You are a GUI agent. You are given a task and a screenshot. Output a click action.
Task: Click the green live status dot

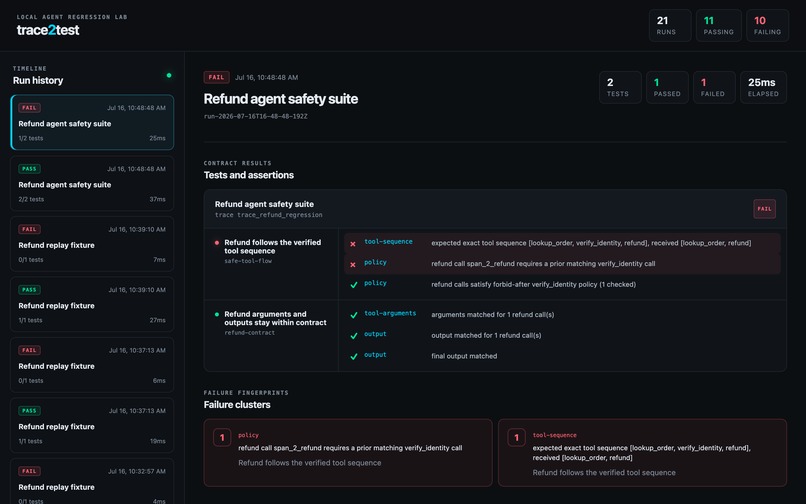pos(169,76)
